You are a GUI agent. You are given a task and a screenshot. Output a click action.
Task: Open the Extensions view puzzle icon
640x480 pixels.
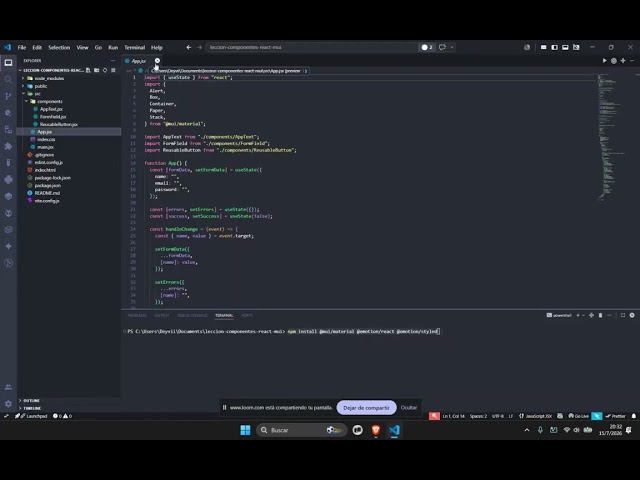coord(8,146)
